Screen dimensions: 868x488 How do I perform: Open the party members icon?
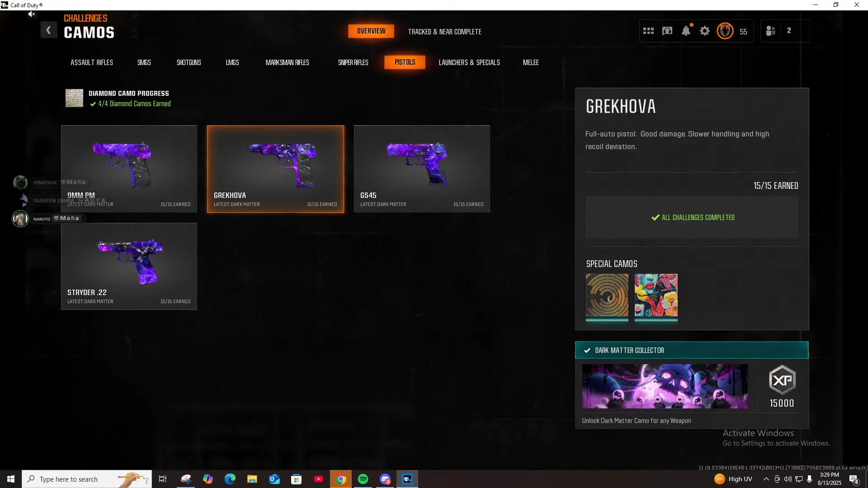[x=771, y=31]
